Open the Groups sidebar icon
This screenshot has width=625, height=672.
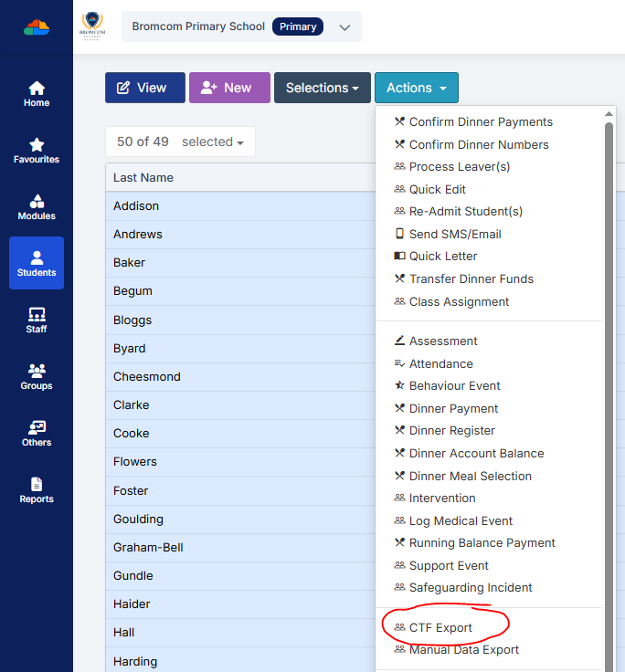[37, 376]
